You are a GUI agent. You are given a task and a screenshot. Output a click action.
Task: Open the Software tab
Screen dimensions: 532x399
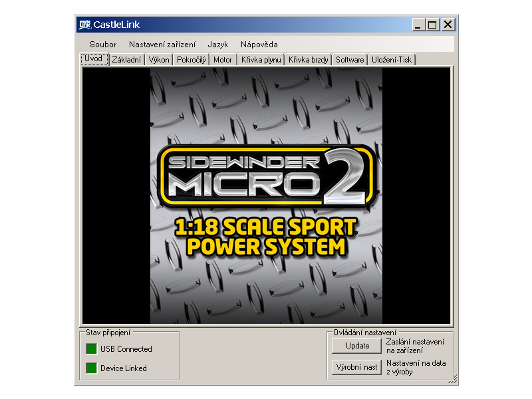[x=350, y=60]
